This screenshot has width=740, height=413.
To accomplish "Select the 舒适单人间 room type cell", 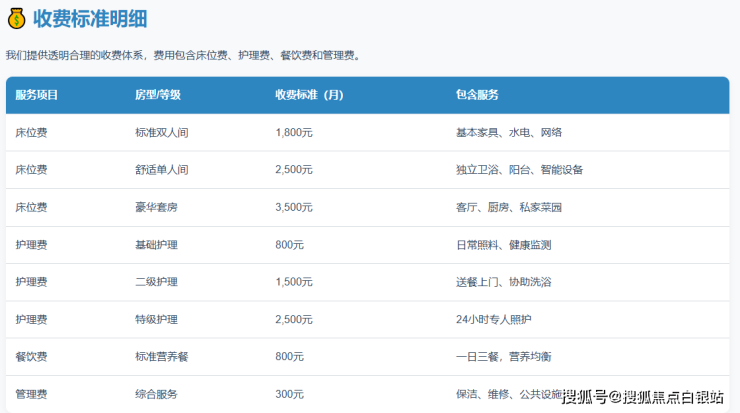I will (x=161, y=170).
